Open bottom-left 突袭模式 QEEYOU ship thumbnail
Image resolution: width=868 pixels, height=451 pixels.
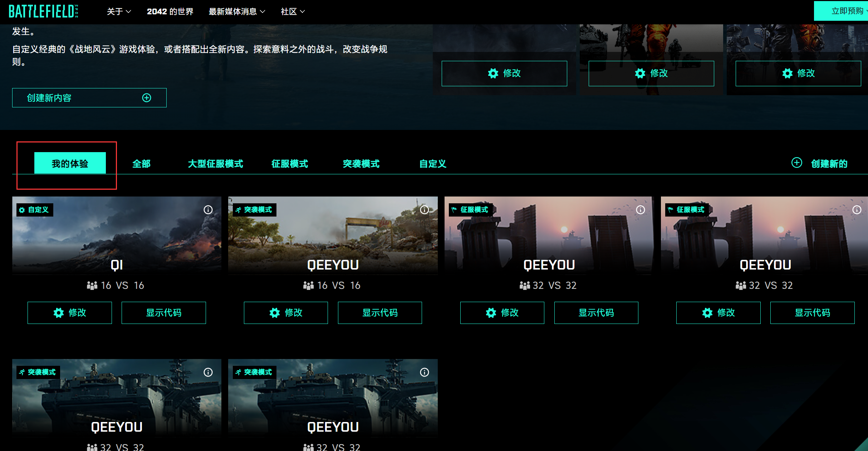click(117, 398)
